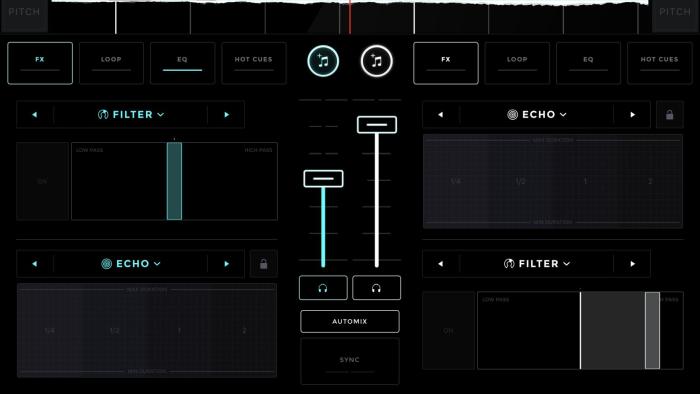Viewport: 700px width, 394px height.
Task: Click the grey right filter position bar
Action: coord(652,331)
